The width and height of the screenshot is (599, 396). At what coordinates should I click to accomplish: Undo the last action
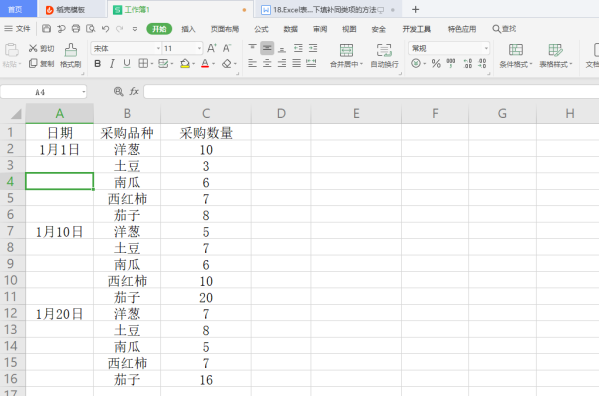[x=105, y=29]
